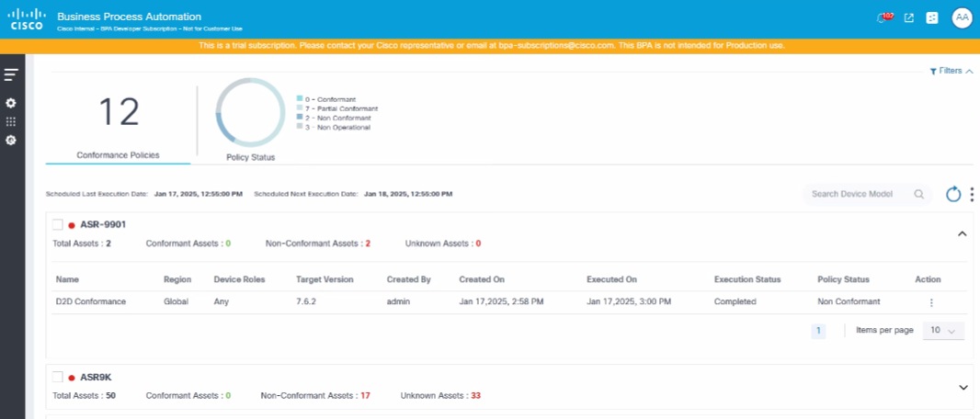Click Scheduled Next Execution Date value
980x419 pixels.
[408, 194]
